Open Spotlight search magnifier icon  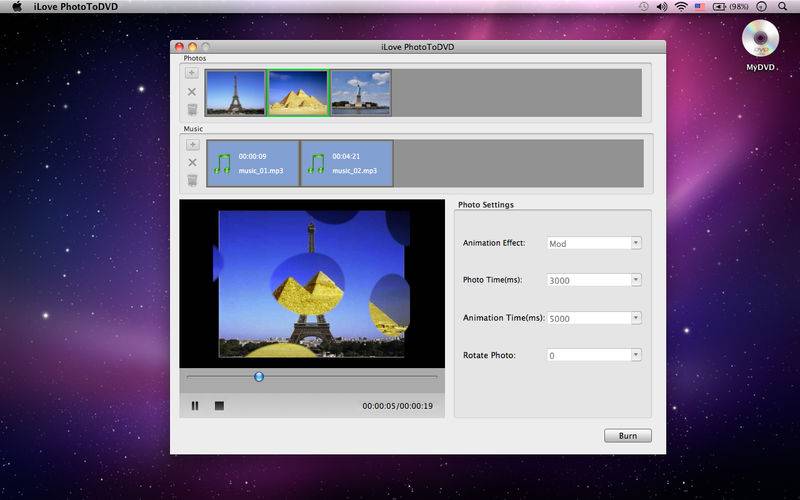[x=782, y=7]
